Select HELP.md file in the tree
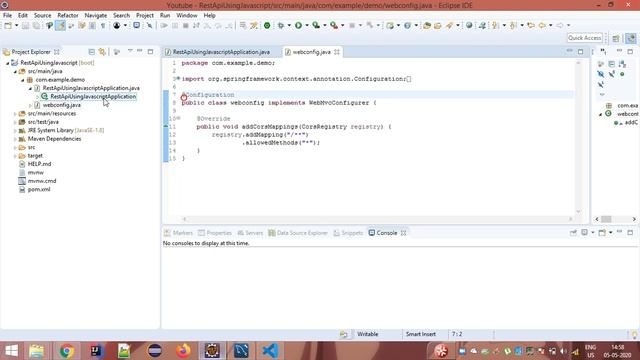 pos(39,164)
